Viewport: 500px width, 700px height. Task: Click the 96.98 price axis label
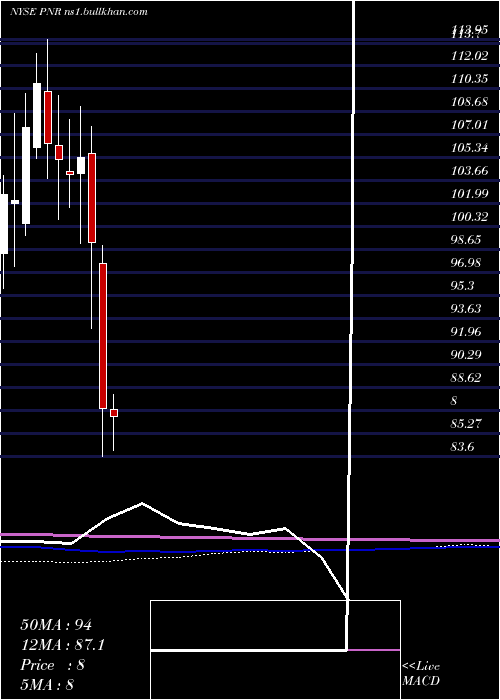pos(467,262)
